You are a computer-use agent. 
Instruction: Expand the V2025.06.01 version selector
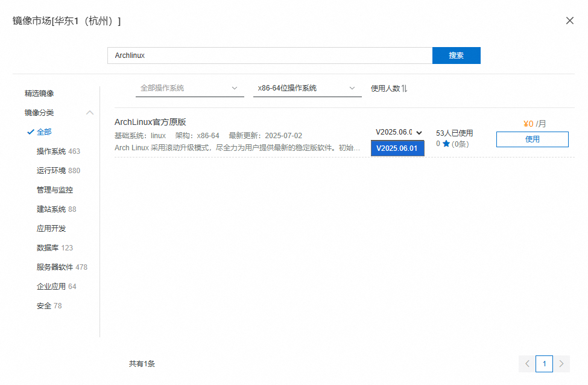399,133
